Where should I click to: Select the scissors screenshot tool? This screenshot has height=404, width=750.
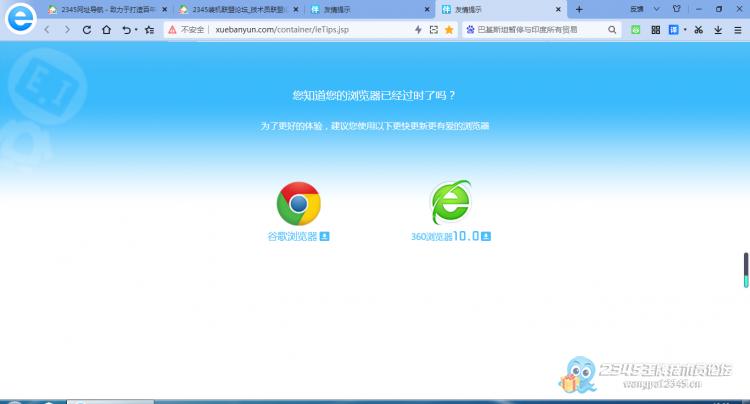698,30
